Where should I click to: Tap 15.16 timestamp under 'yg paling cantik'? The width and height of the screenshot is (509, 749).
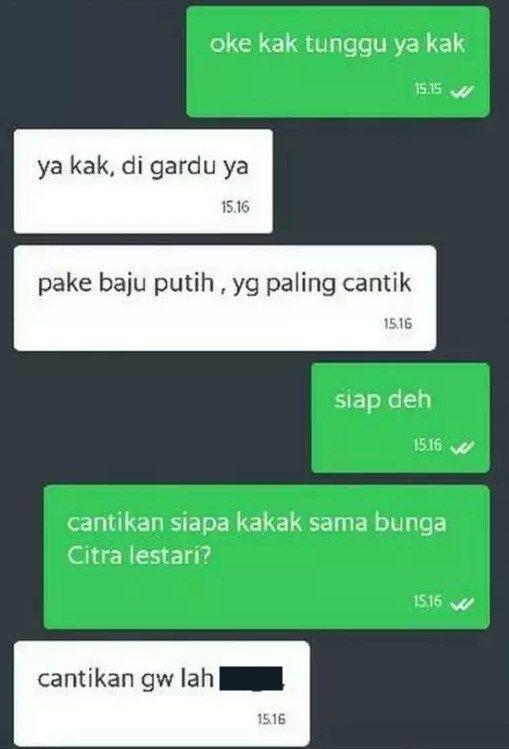point(398,324)
